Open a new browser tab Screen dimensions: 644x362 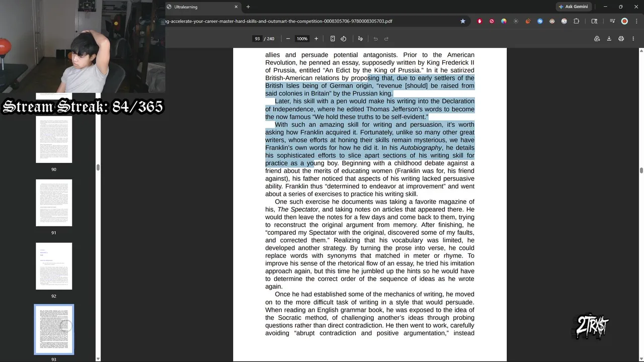pos(248,7)
